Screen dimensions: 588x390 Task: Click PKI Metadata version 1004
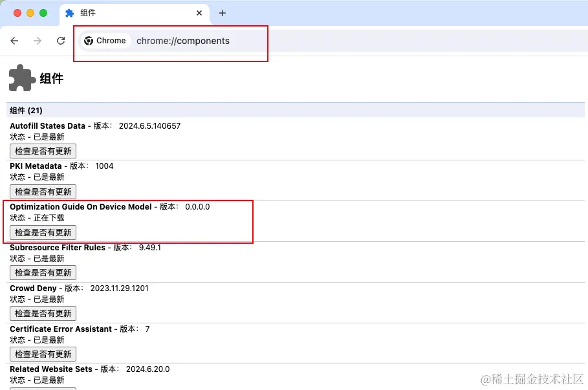pos(104,166)
